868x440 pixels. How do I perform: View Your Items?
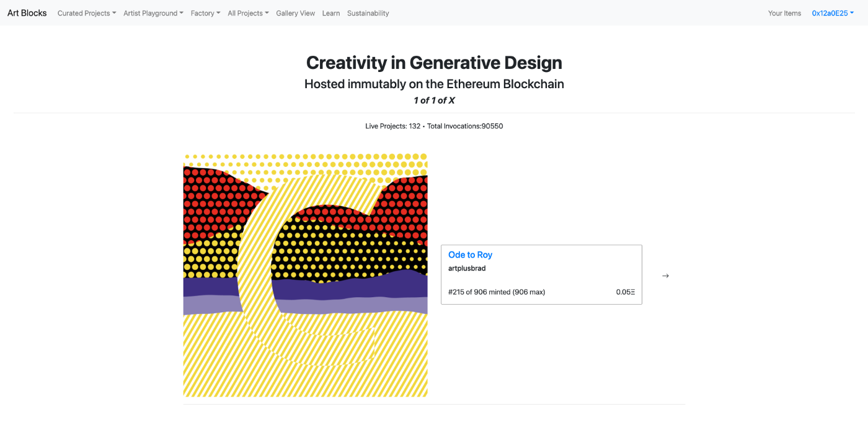pos(784,13)
